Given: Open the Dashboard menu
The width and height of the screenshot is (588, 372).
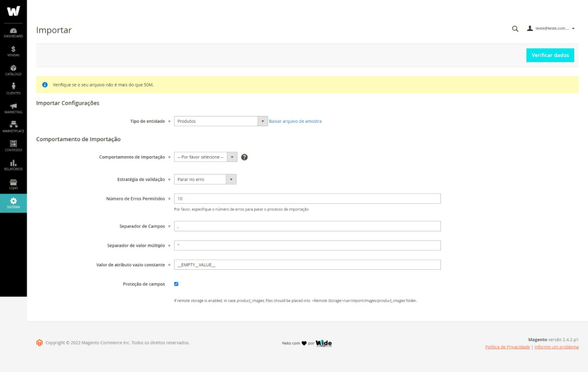Looking at the screenshot, I should coord(13,33).
